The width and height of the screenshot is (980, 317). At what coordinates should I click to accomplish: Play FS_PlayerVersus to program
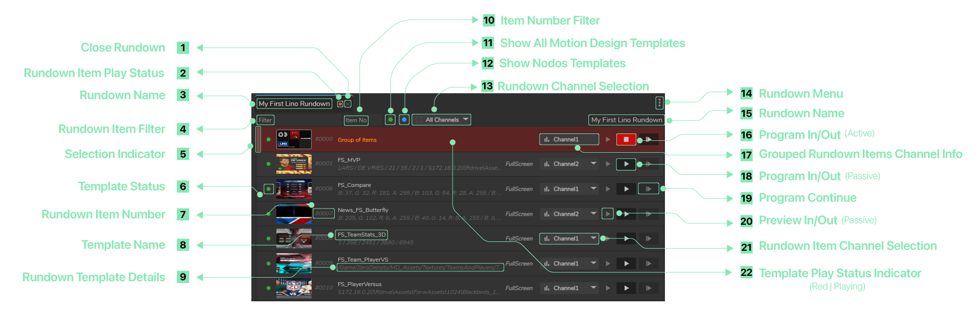pos(626,289)
